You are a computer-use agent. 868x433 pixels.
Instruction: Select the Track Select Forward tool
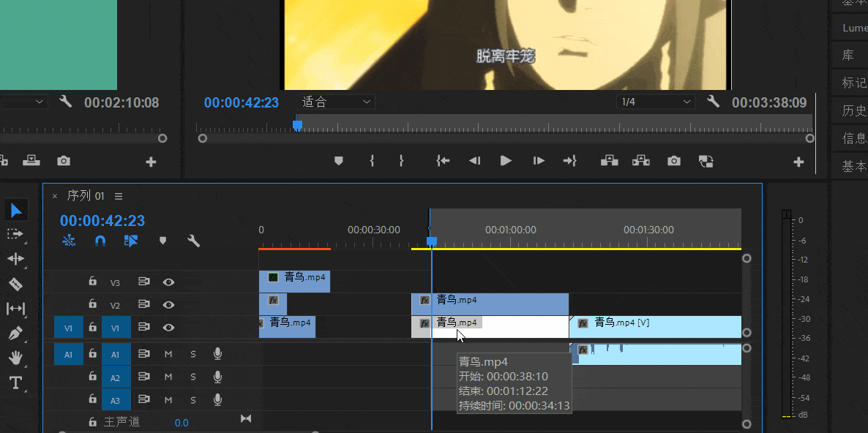click(x=16, y=234)
